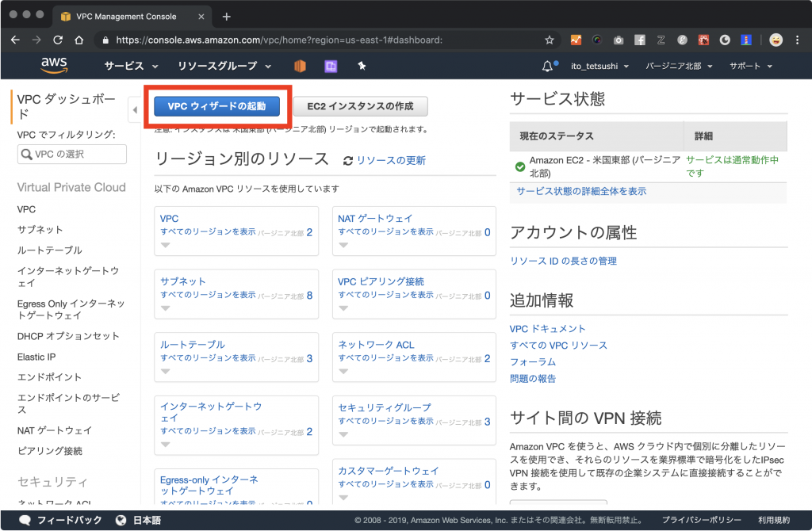Reload the page with the refresh icon
Image resolution: width=812 pixels, height=531 pixels.
(57, 40)
